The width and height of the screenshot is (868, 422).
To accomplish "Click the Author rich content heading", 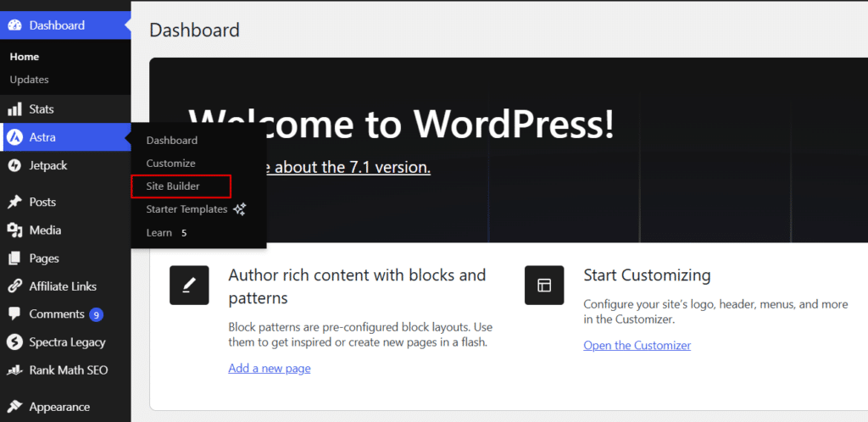I will click(357, 286).
